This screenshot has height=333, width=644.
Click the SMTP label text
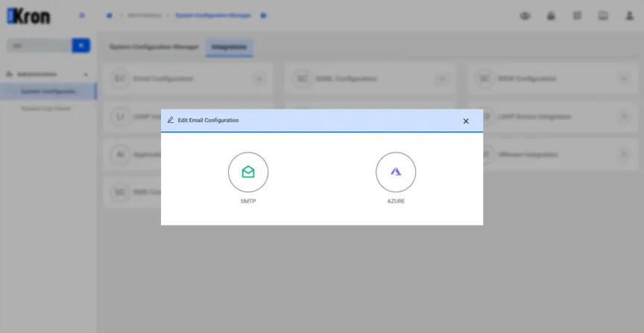[x=248, y=202]
